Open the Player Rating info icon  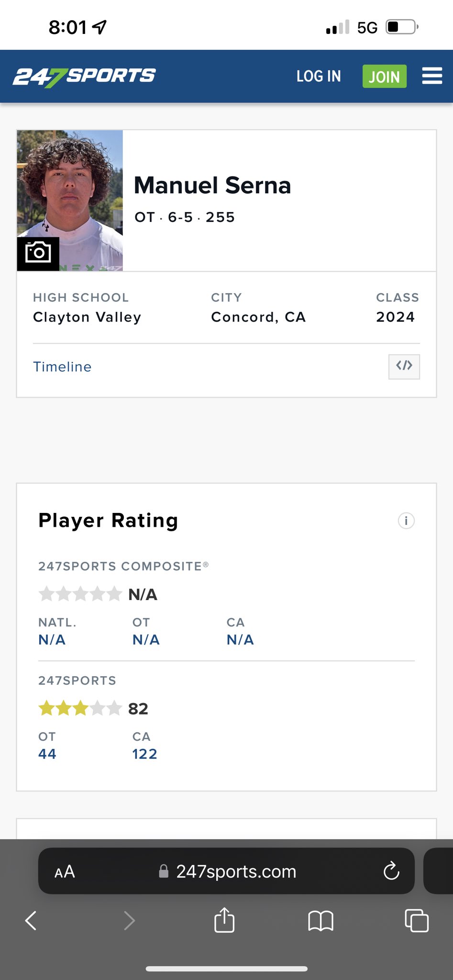(406, 521)
